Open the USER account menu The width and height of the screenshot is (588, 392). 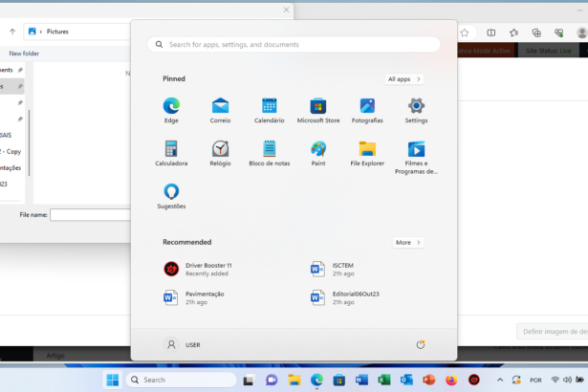pyautogui.click(x=183, y=344)
